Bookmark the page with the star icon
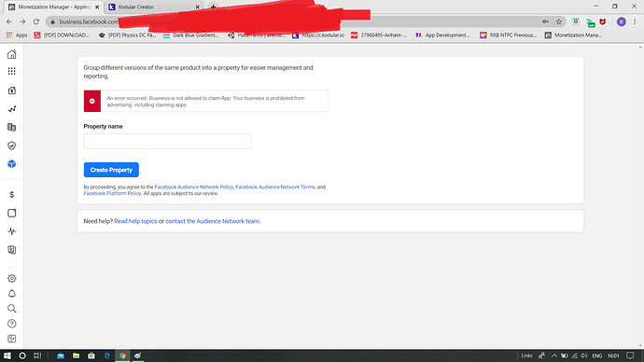This screenshot has height=362, width=644. click(x=559, y=21)
